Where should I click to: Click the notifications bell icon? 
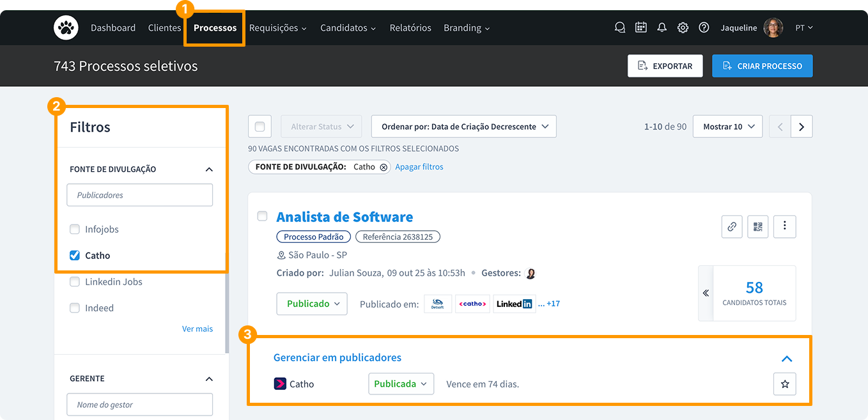click(x=662, y=27)
